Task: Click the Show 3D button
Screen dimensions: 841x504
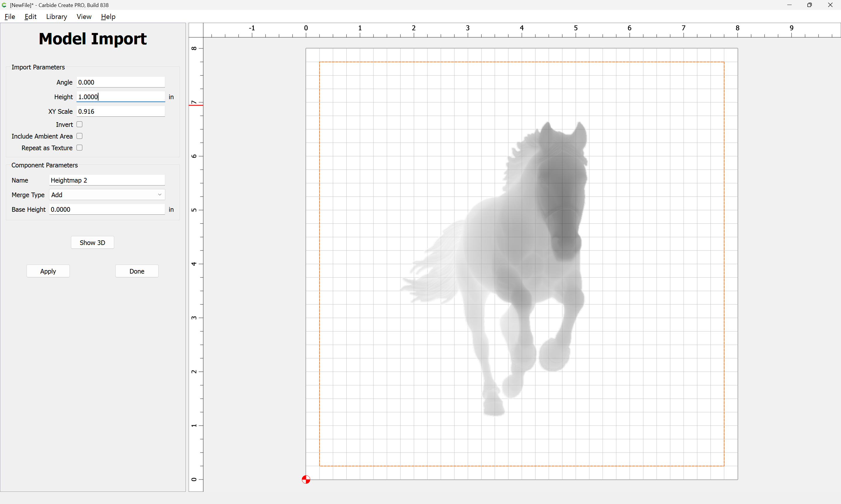Action: pyautogui.click(x=93, y=242)
